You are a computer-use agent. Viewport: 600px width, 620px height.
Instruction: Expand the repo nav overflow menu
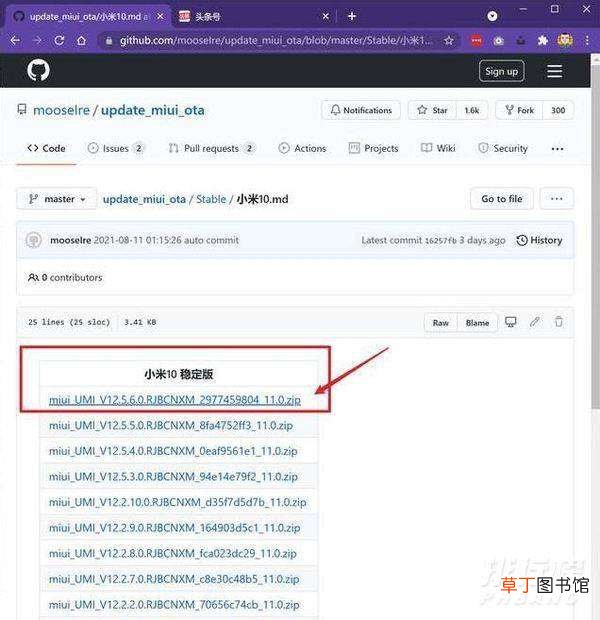coord(557,149)
